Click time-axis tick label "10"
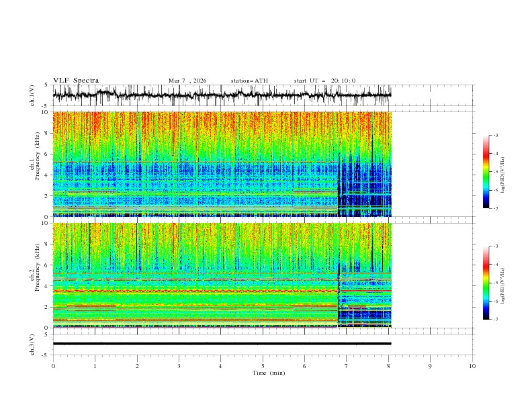The image size is (532, 411). 472,366
